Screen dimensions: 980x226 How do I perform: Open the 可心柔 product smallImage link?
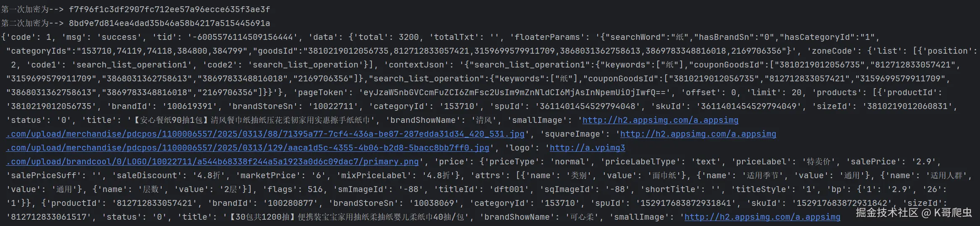[x=762, y=217]
